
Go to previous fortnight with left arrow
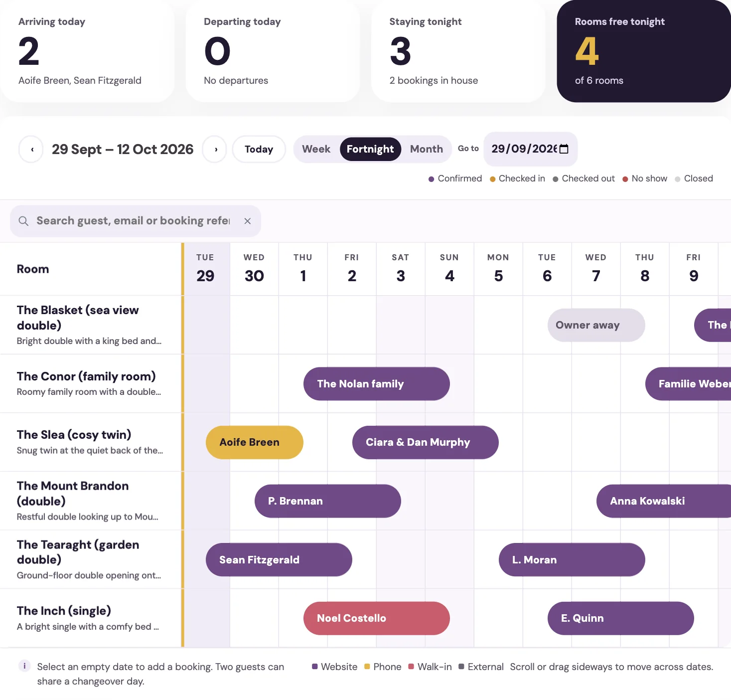[x=31, y=150]
